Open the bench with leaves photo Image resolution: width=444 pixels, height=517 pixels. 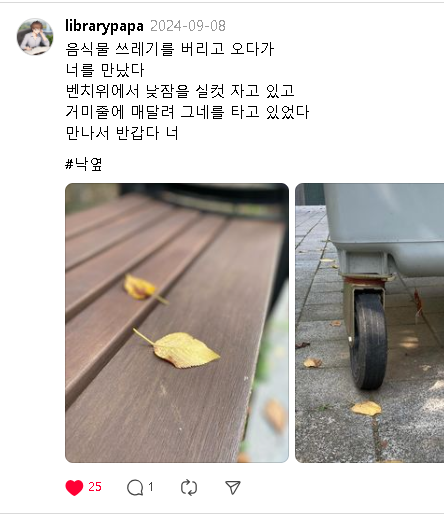click(177, 323)
